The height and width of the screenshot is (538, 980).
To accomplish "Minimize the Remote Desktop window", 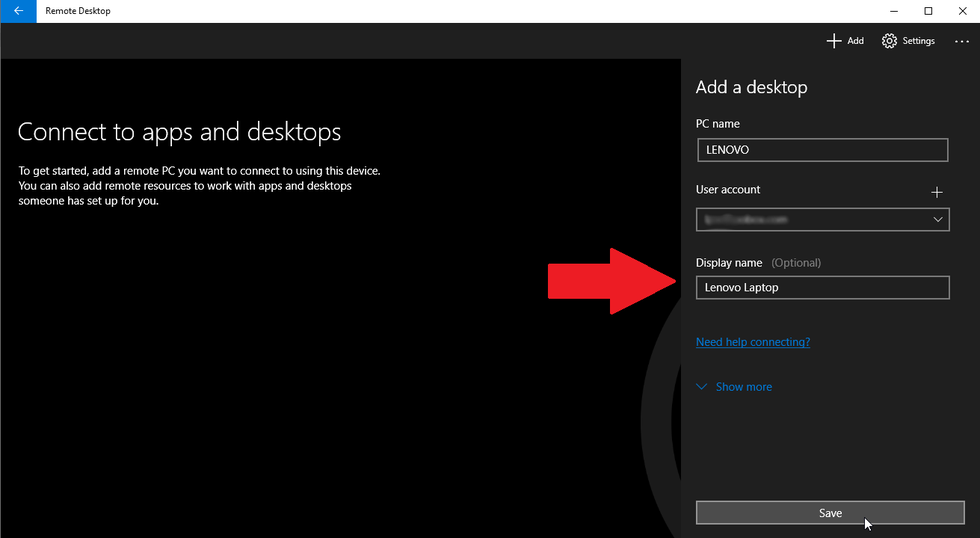I will click(894, 11).
